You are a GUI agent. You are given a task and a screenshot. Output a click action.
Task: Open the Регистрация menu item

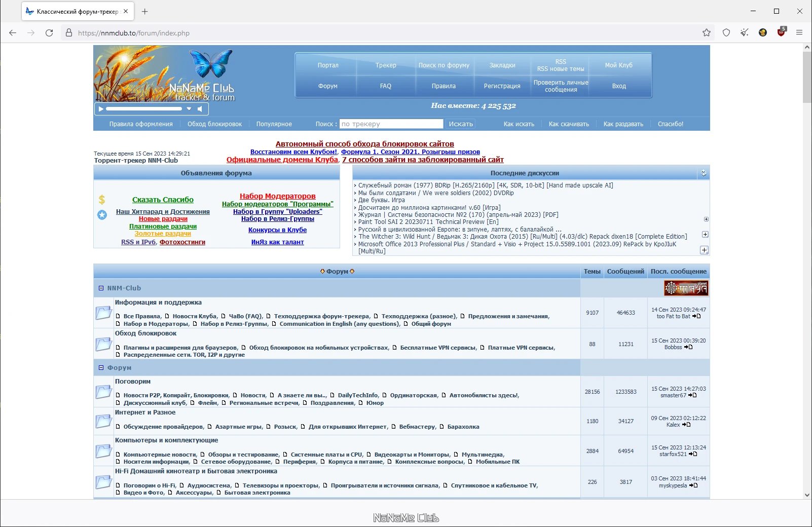pyautogui.click(x=502, y=86)
